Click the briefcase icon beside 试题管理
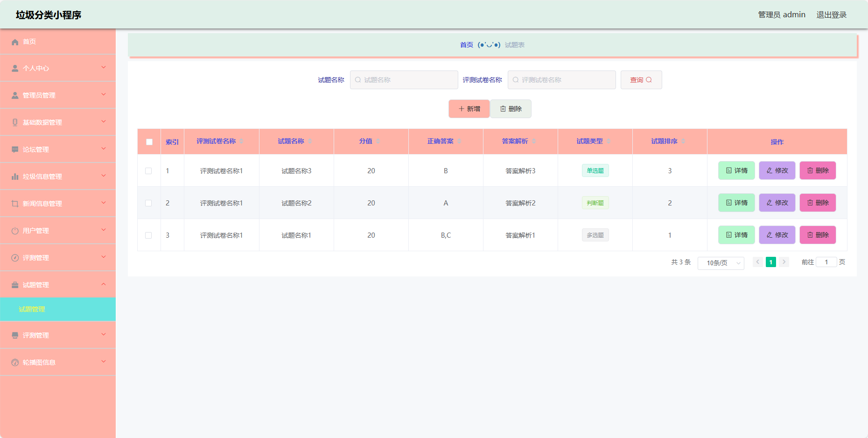This screenshot has width=868, height=438. pos(15,285)
